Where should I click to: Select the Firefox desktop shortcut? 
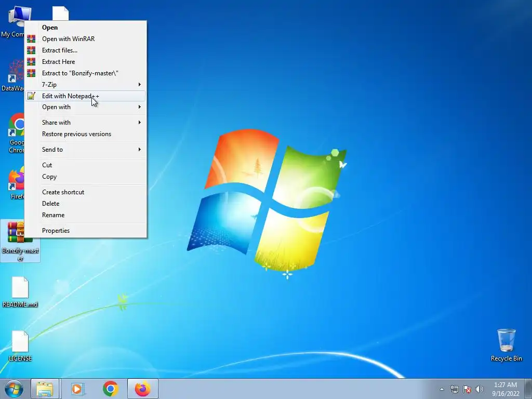click(15, 182)
